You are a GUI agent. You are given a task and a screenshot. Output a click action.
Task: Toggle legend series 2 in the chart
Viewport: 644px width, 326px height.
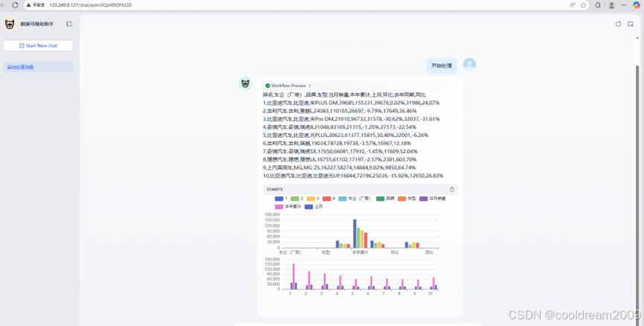(x=297, y=198)
